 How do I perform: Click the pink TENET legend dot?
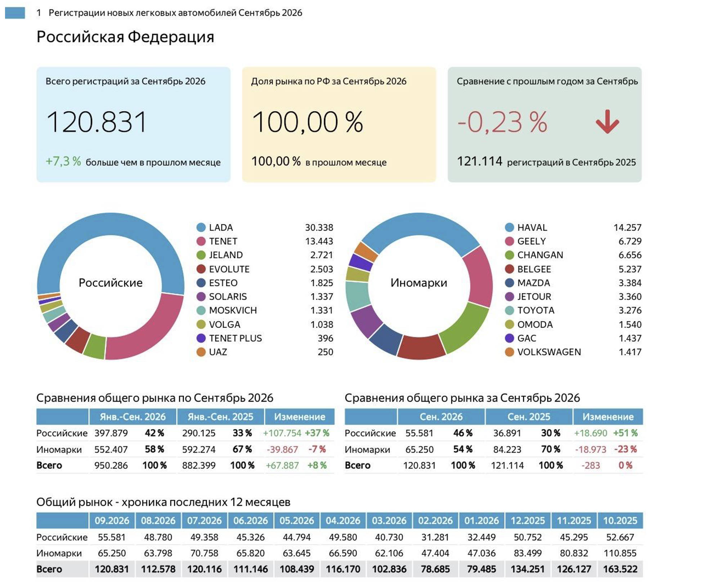201,241
